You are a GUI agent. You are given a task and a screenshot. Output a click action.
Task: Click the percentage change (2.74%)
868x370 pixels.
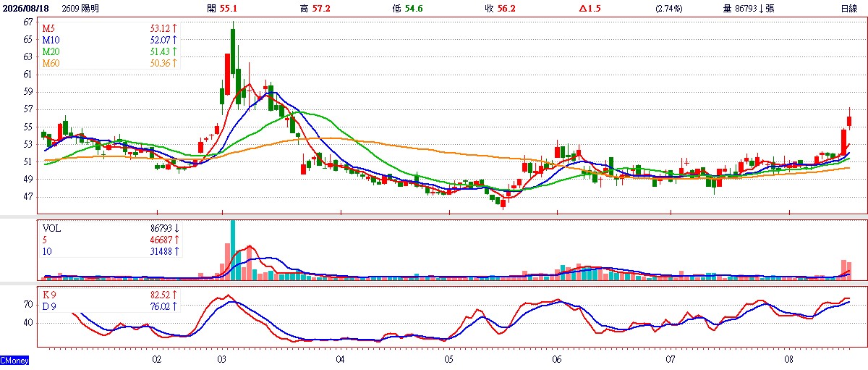tap(670, 9)
